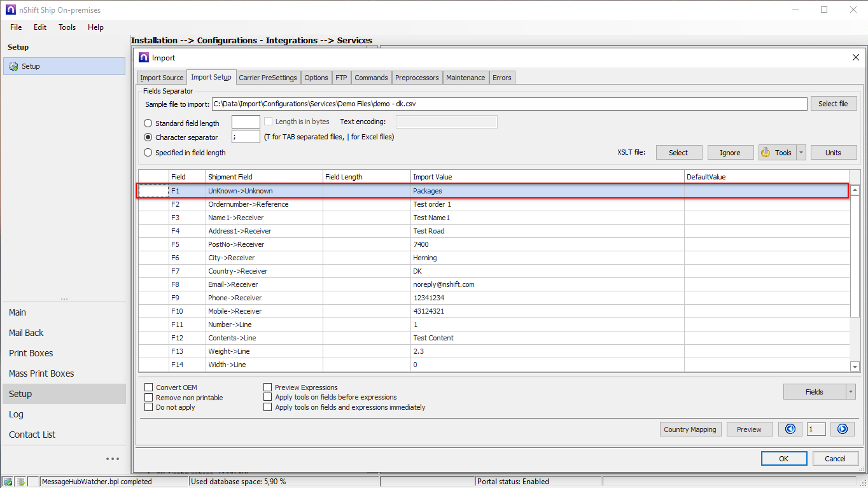Choose Specified in field length radio
Viewport: 868px width, 488px height.
(148, 153)
